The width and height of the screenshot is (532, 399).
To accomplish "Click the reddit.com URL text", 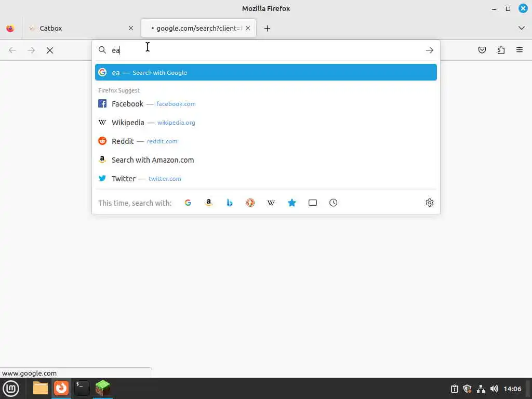I will pos(162,141).
